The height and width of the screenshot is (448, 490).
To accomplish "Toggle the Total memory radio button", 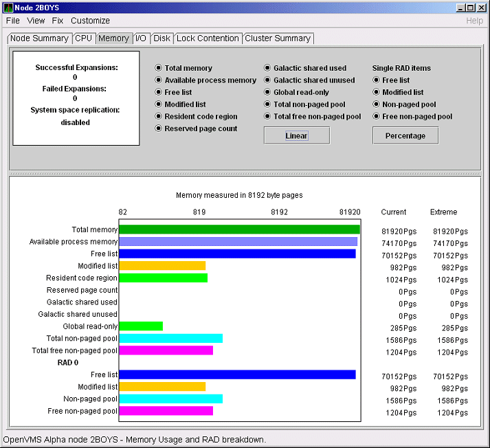I will click(x=159, y=68).
